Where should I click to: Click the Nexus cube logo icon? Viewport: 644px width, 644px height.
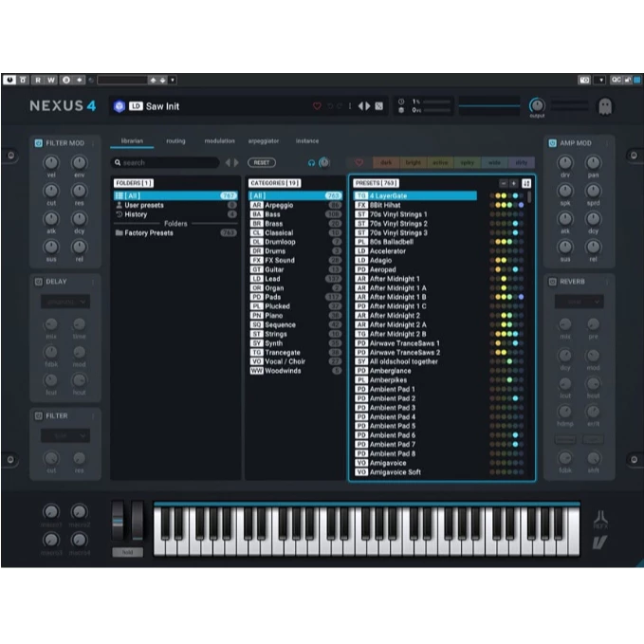click(x=120, y=106)
